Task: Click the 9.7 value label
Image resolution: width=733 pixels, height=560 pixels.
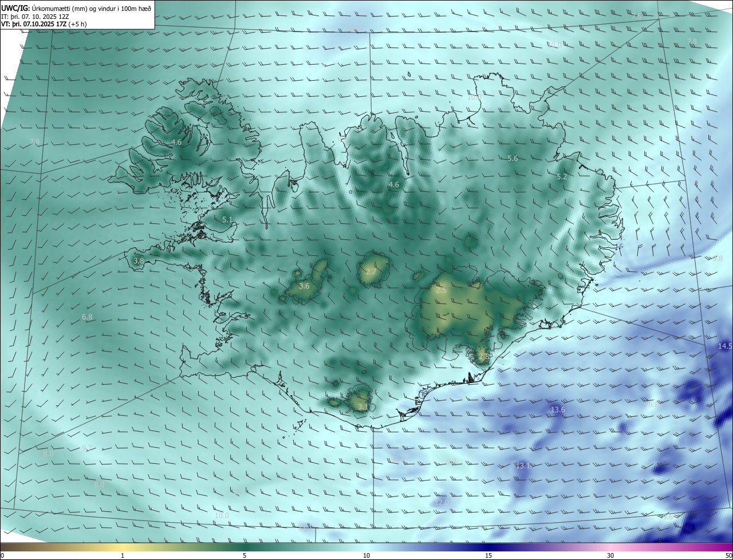Action: pos(86,448)
